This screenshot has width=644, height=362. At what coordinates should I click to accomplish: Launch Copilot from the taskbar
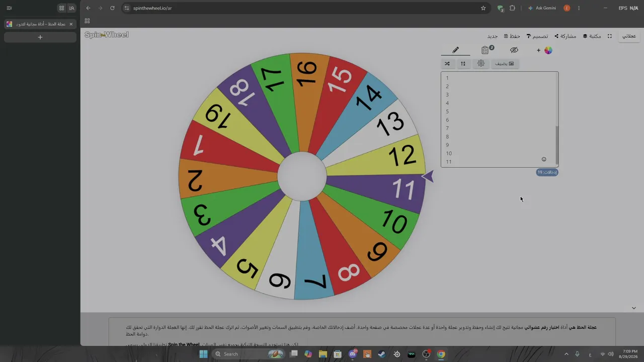tap(308, 354)
